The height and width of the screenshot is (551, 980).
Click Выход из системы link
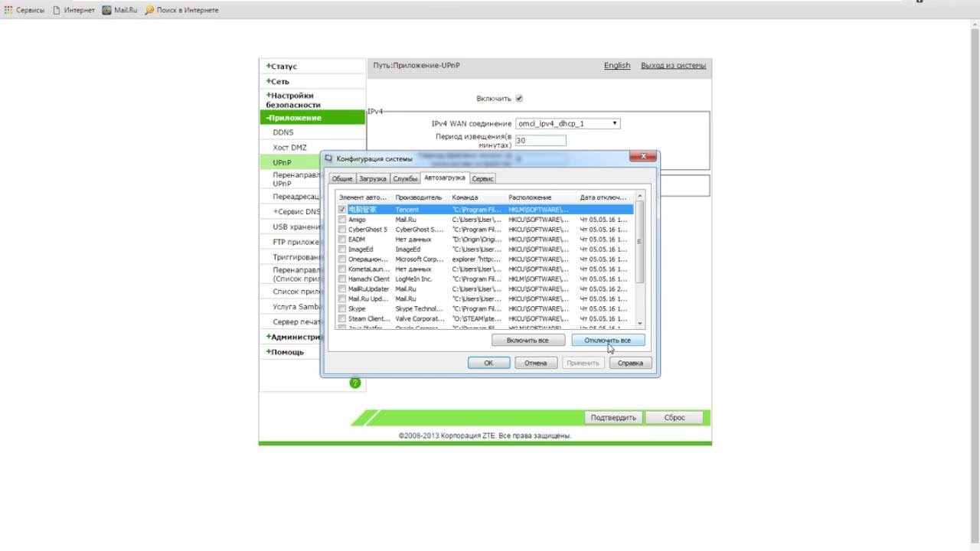[x=674, y=65]
